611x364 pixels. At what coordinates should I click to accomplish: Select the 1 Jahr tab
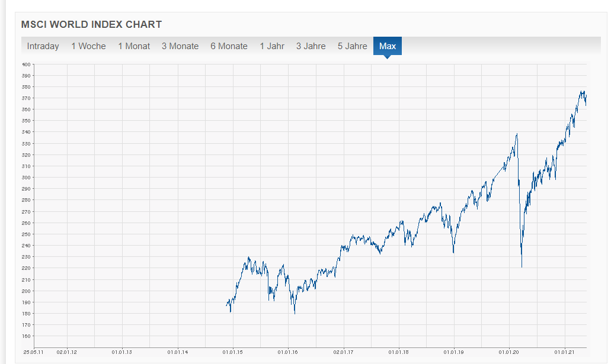[x=272, y=46]
